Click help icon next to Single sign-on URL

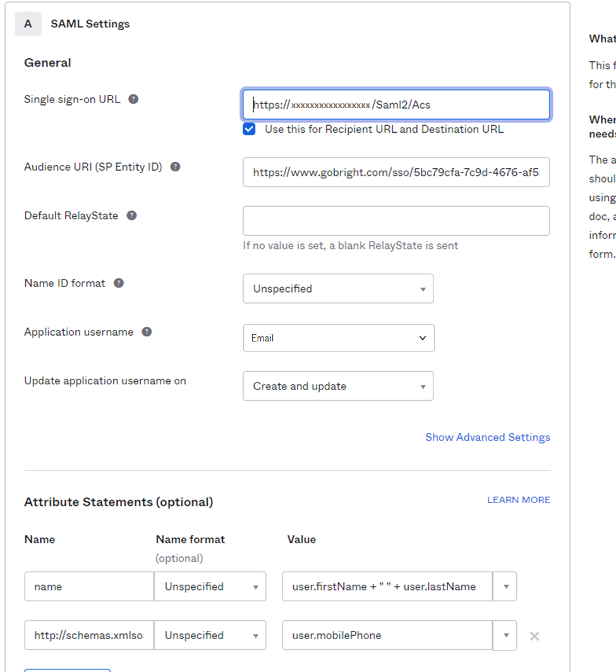click(133, 99)
